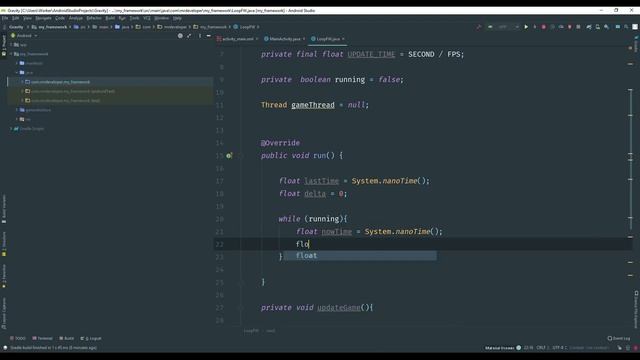The image size is (640, 360).
Task: Click the build hammer icon in toolbar
Action: (x=479, y=27)
